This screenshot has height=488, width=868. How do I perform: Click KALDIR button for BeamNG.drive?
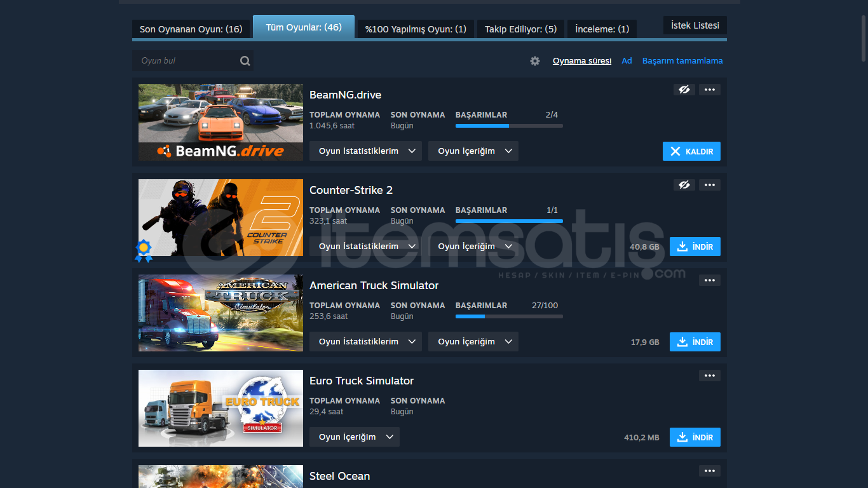point(691,151)
